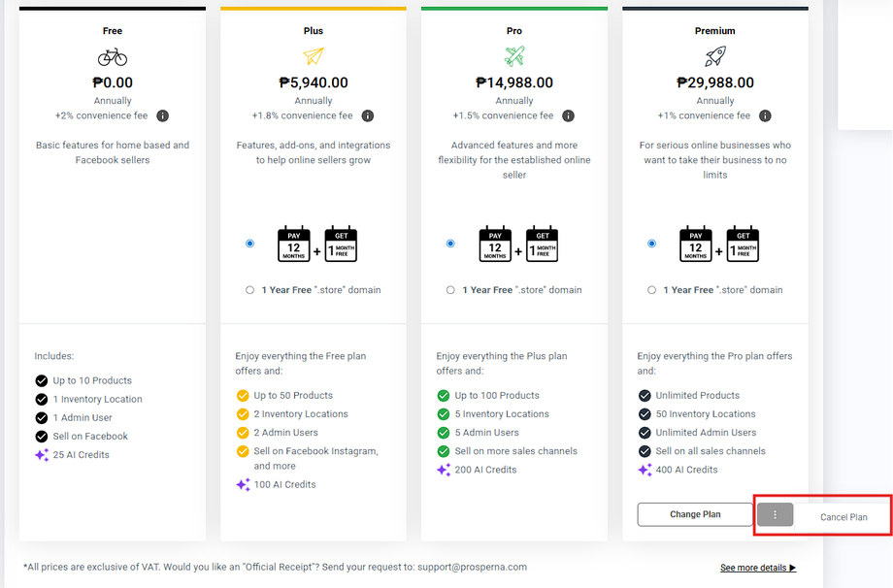Viewport: 893px width, 588px height.
Task: Choose Cancel Plan from the menu
Action: [843, 517]
